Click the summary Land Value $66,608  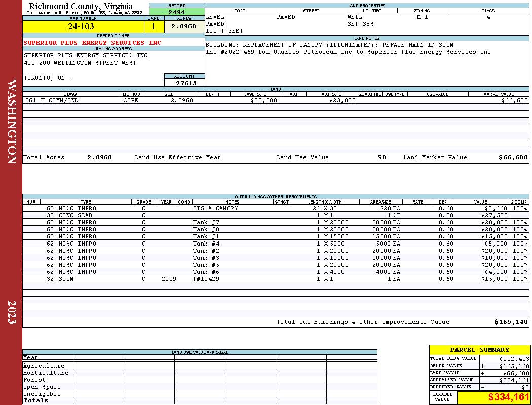(516, 373)
